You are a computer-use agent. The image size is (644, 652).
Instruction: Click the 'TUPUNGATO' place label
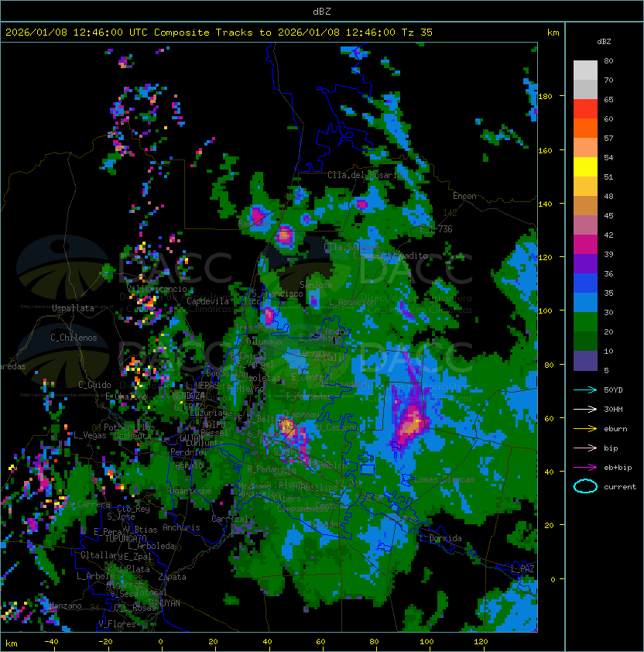(125, 538)
